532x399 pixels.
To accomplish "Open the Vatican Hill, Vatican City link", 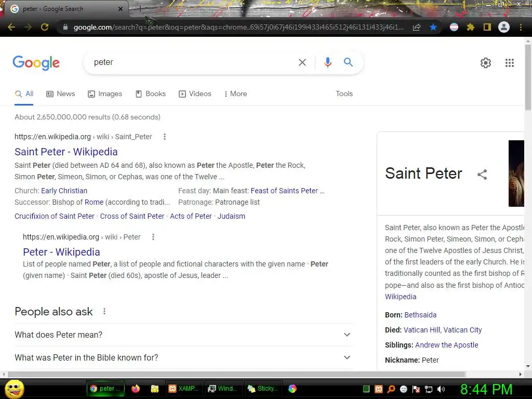I will point(443,330).
